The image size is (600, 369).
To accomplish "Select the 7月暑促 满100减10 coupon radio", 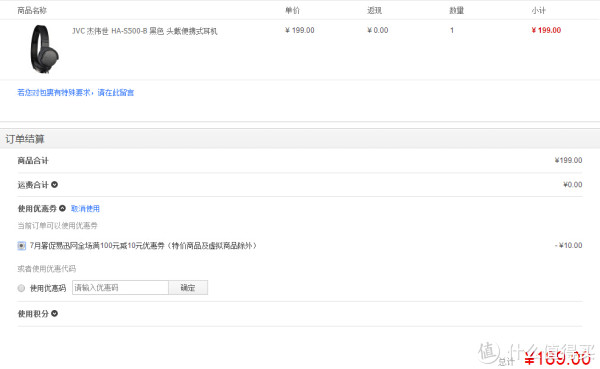I will click(21, 246).
